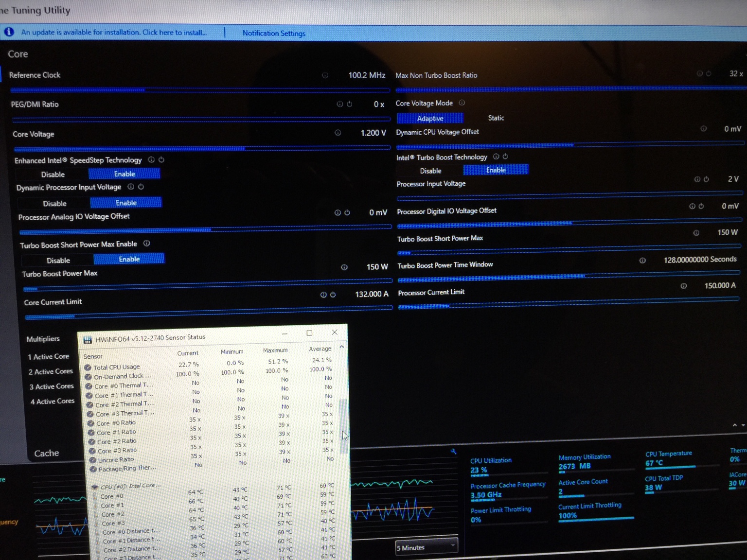Disable Dynamic Processor Input Voltage

coord(54,204)
